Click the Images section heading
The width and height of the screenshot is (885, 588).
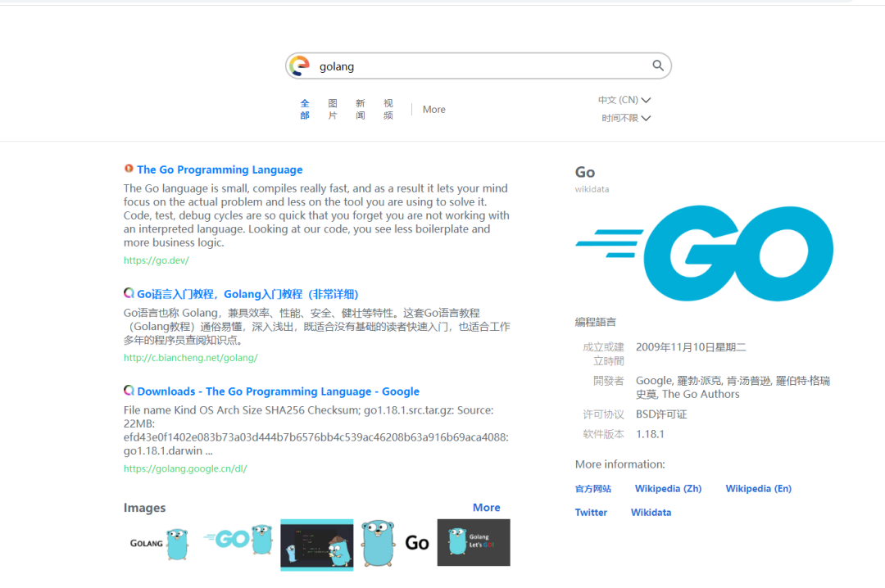144,508
